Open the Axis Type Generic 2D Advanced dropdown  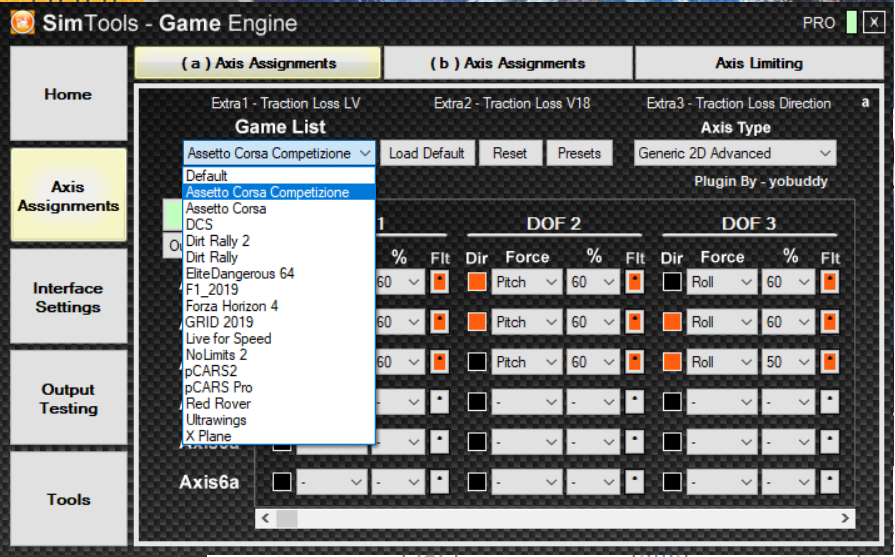coord(735,154)
